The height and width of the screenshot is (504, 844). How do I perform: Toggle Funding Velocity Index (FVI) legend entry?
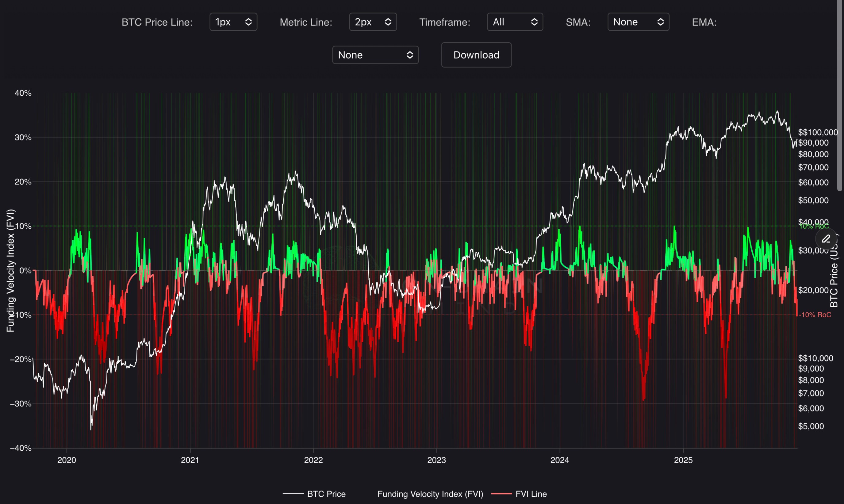430,494
